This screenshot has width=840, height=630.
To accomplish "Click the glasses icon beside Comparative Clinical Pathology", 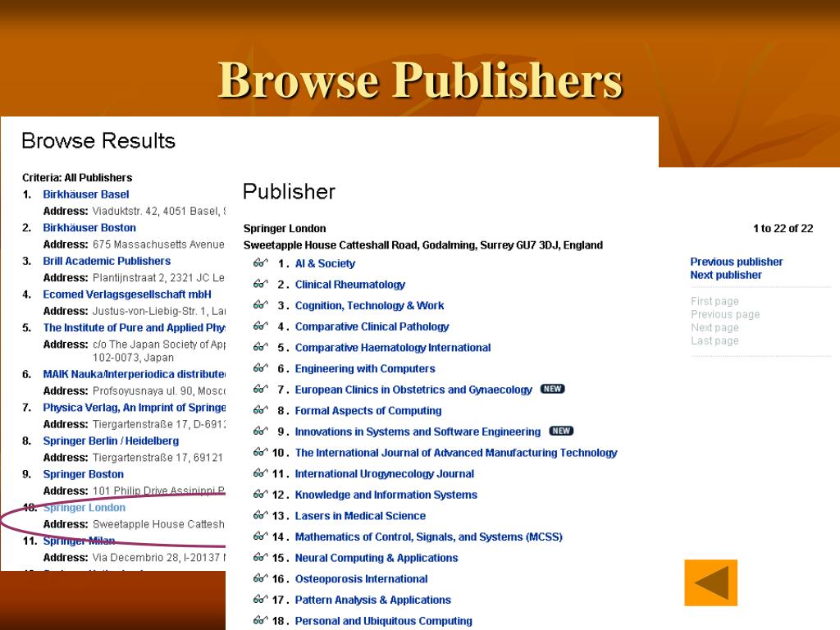I will coord(260,326).
